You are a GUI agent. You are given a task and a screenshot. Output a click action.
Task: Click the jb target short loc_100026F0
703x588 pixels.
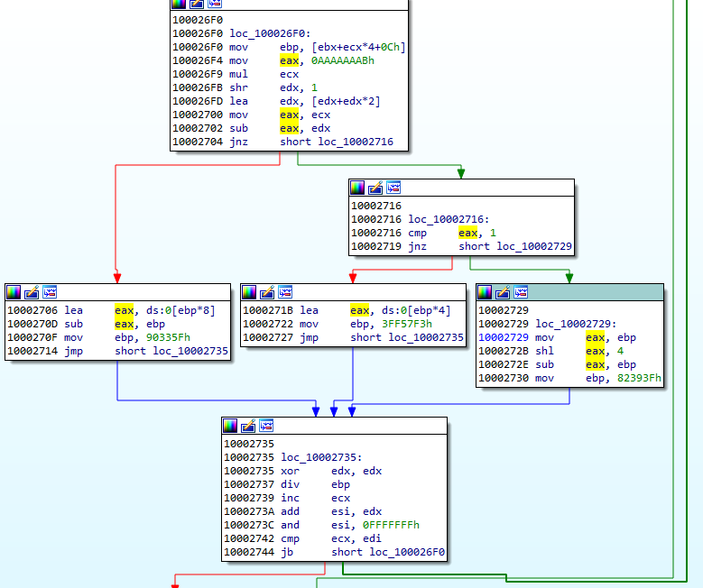pyautogui.click(x=388, y=552)
